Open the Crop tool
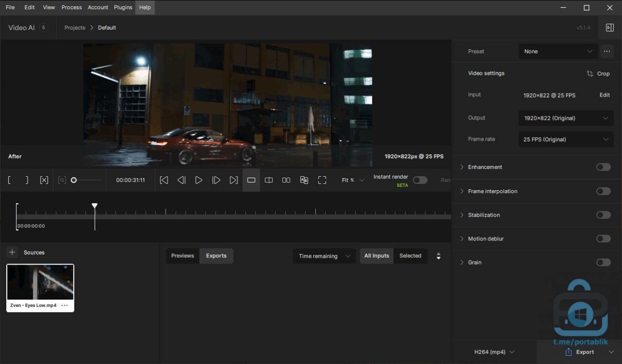622x364 pixels. click(x=598, y=74)
